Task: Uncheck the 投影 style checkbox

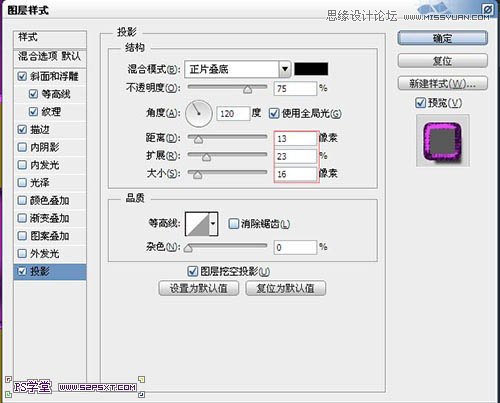Action: pos(22,271)
